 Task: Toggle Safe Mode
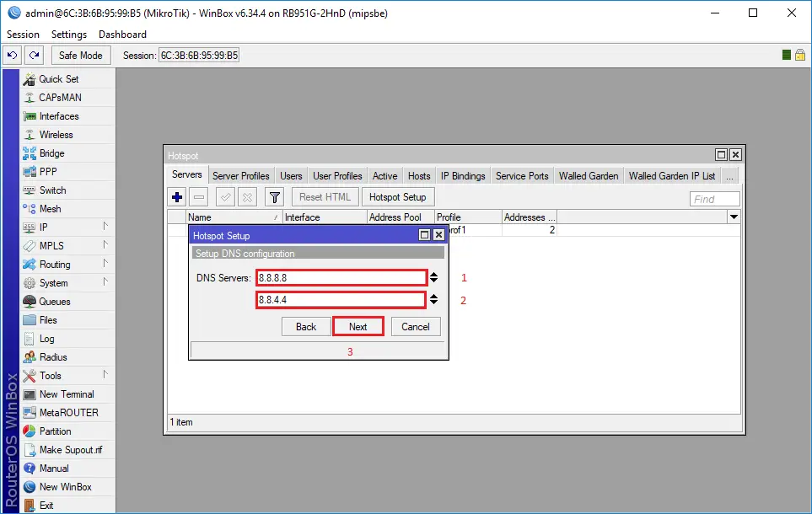[x=81, y=56]
